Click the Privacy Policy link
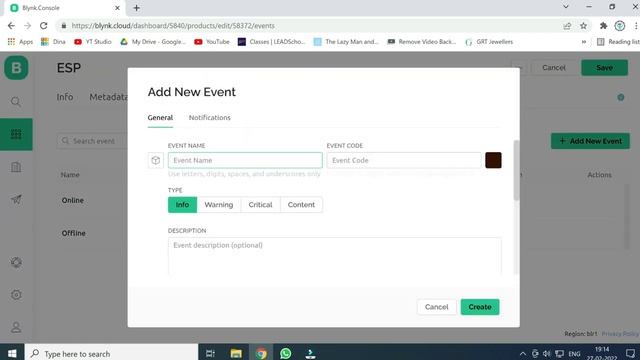 click(620, 334)
